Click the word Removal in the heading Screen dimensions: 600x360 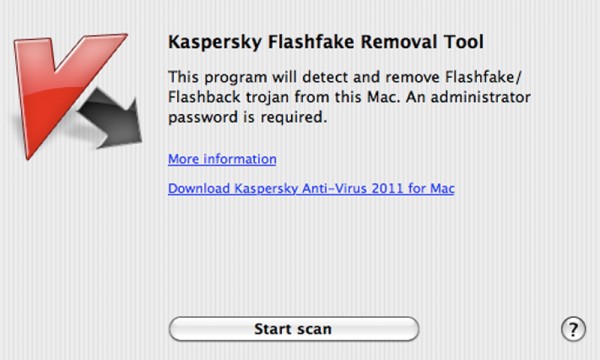click(x=399, y=42)
